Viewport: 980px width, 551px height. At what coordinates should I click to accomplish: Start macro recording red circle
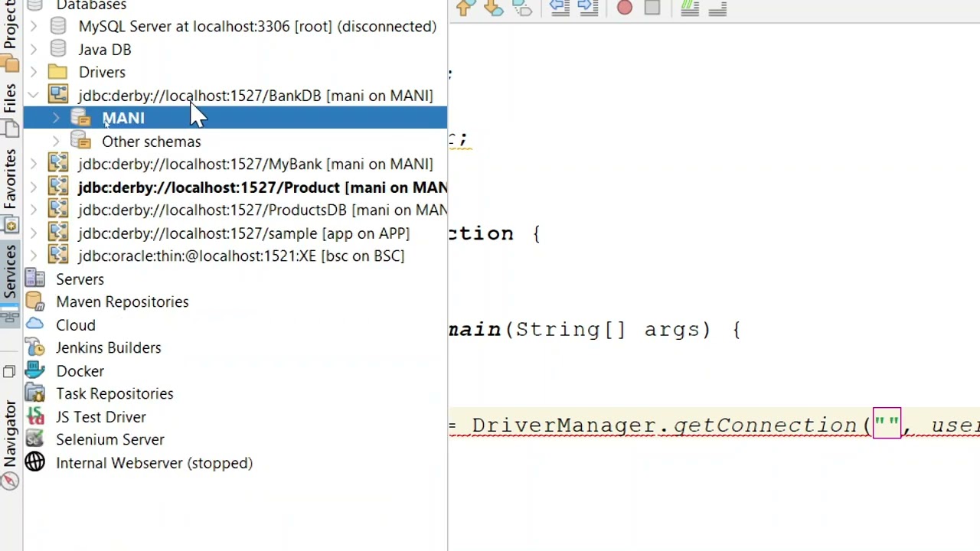625,8
